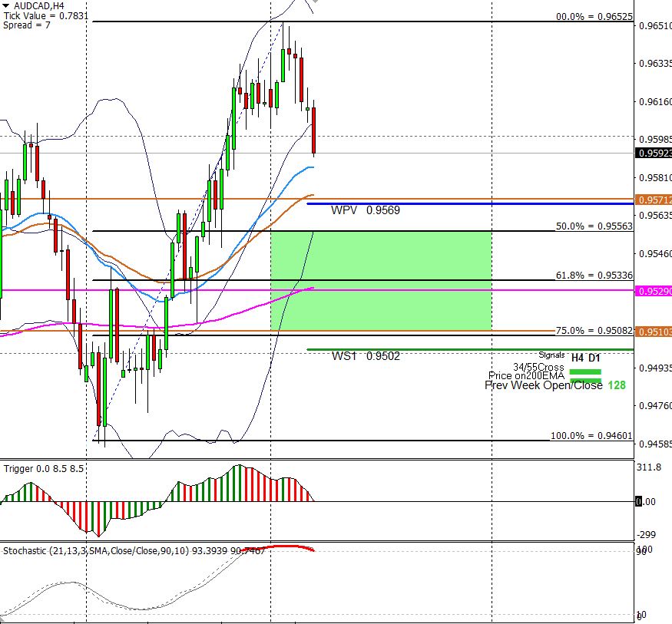The width and height of the screenshot is (672, 624).
Task: Click the orange 0.9510 price tag
Action: click(x=654, y=332)
